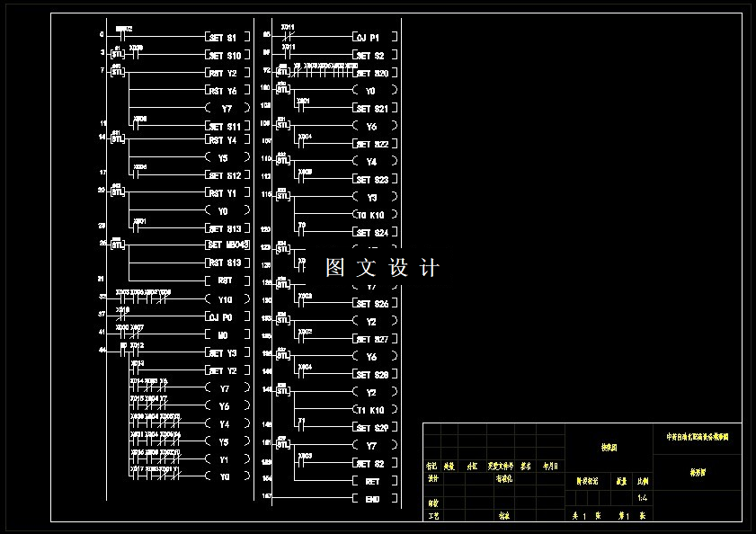
Task: Click the X013 contact label
Action: point(138,363)
